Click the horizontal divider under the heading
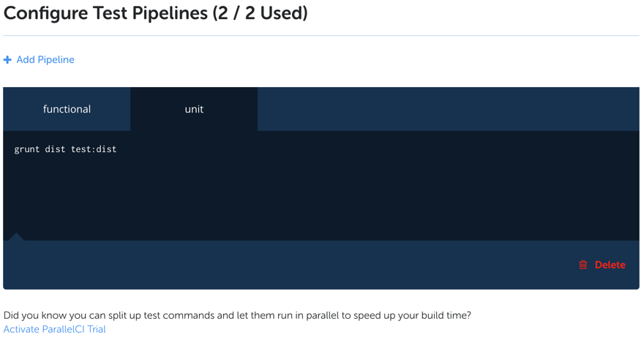 point(322,35)
